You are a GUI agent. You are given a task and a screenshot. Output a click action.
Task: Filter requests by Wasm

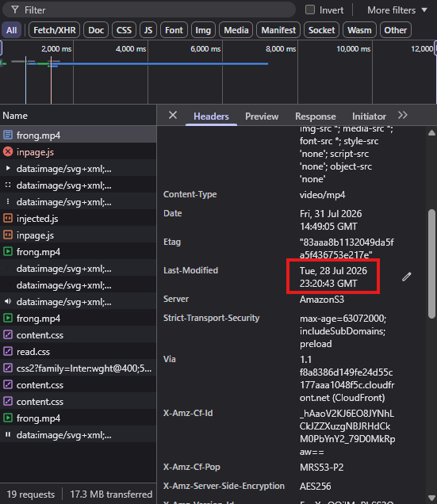click(359, 30)
